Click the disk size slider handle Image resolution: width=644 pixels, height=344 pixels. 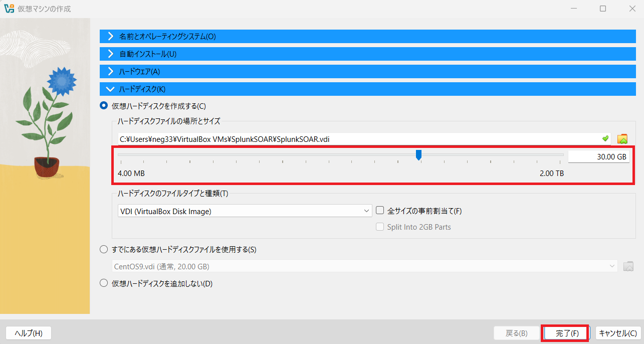click(x=418, y=155)
